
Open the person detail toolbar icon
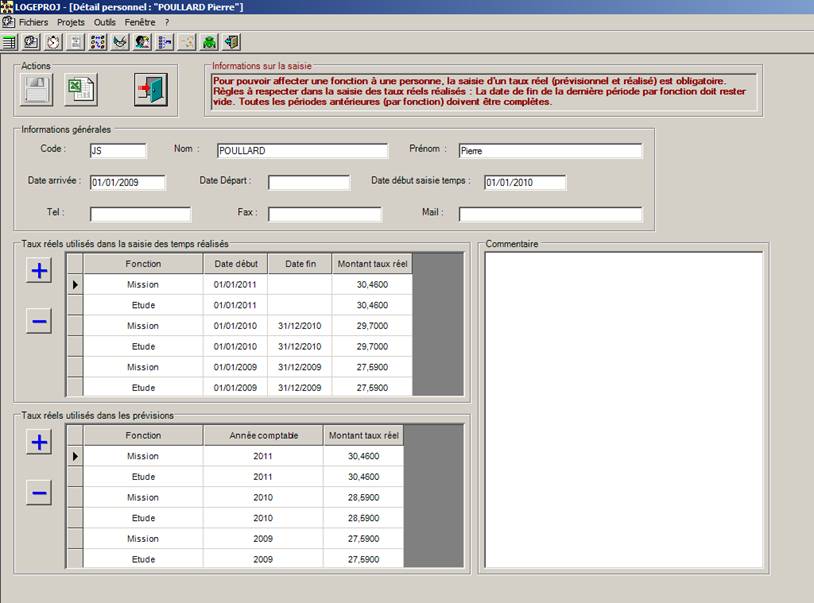tap(141, 41)
